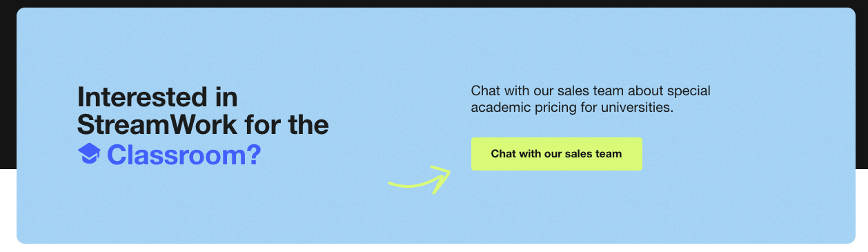
Task: Click the arrowhead tip pointing at the button
Action: click(446, 173)
